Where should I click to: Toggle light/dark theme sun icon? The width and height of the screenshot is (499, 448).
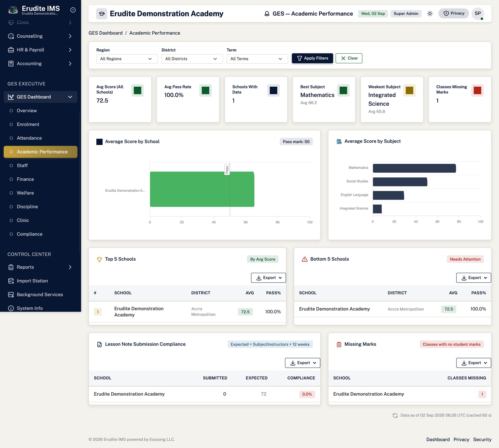click(430, 13)
